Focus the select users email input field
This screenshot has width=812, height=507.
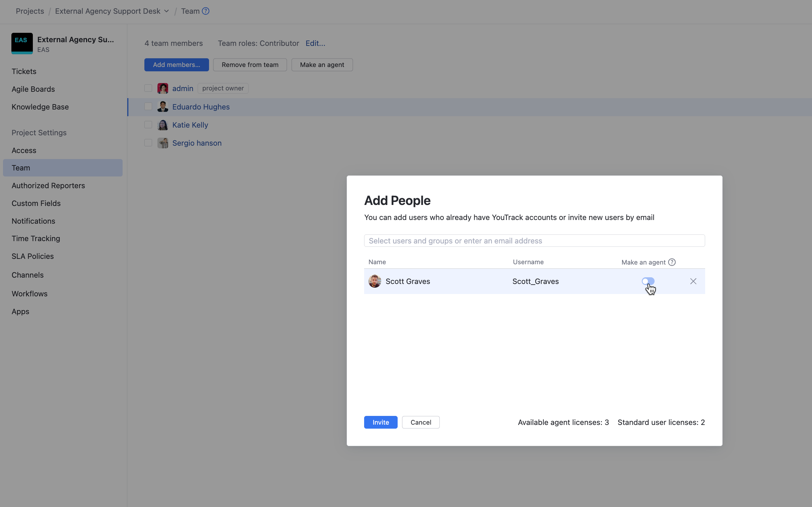point(534,241)
